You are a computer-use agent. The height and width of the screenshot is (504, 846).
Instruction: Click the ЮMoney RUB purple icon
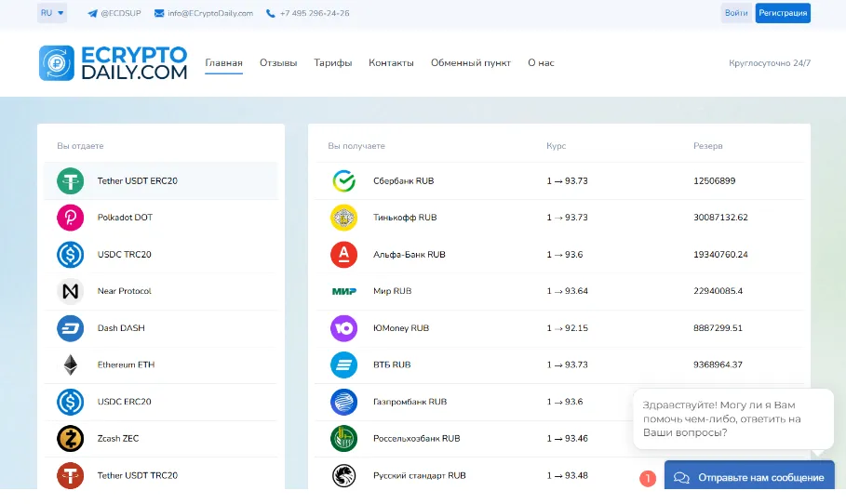pos(343,328)
